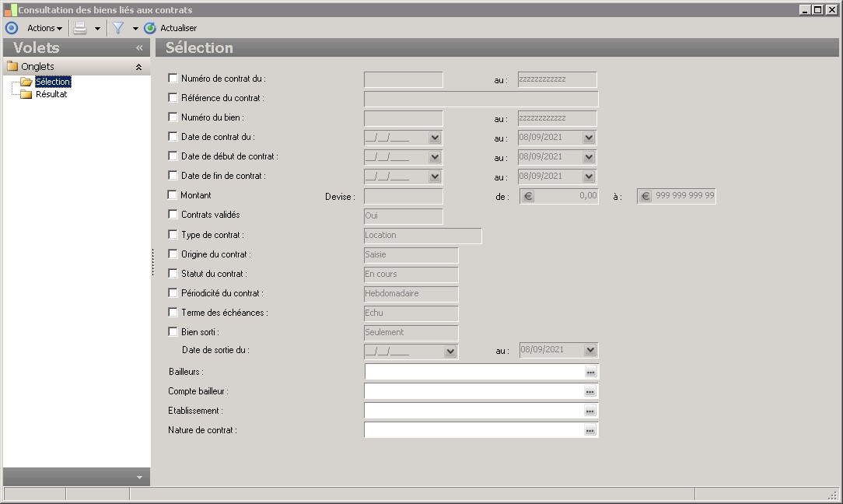Check the Contrats validés option
843x504 pixels.
click(173, 215)
